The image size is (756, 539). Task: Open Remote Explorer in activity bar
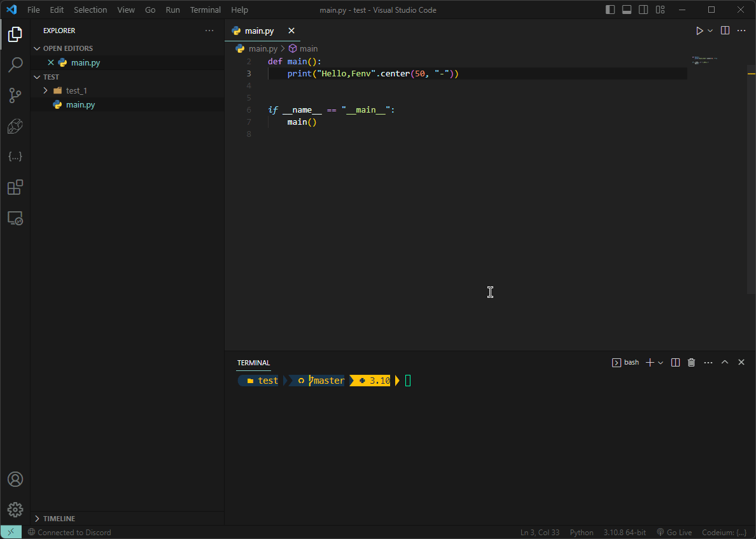(x=15, y=218)
